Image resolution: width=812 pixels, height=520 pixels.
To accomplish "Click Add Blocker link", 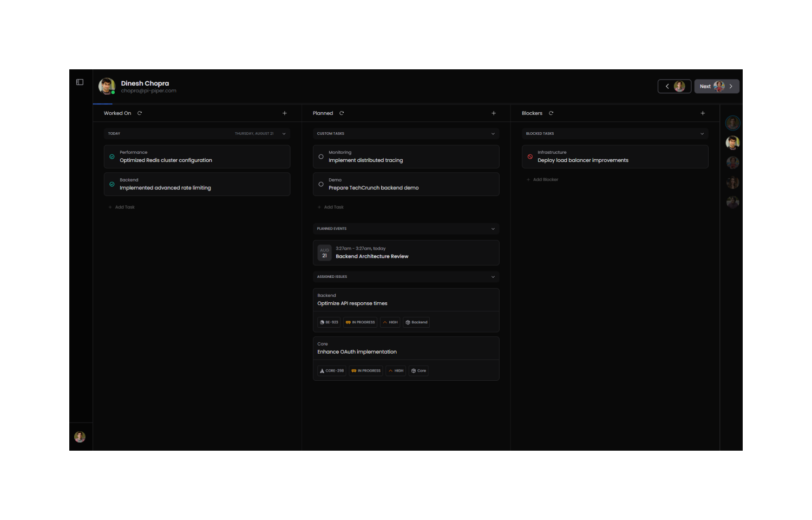I will coord(542,180).
